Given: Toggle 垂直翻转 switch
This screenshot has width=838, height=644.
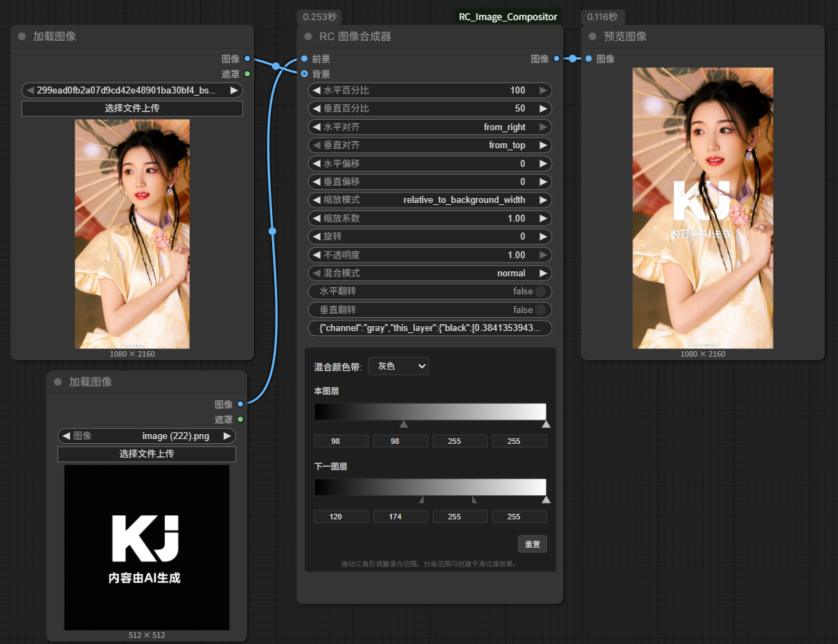Looking at the screenshot, I should tap(540, 310).
